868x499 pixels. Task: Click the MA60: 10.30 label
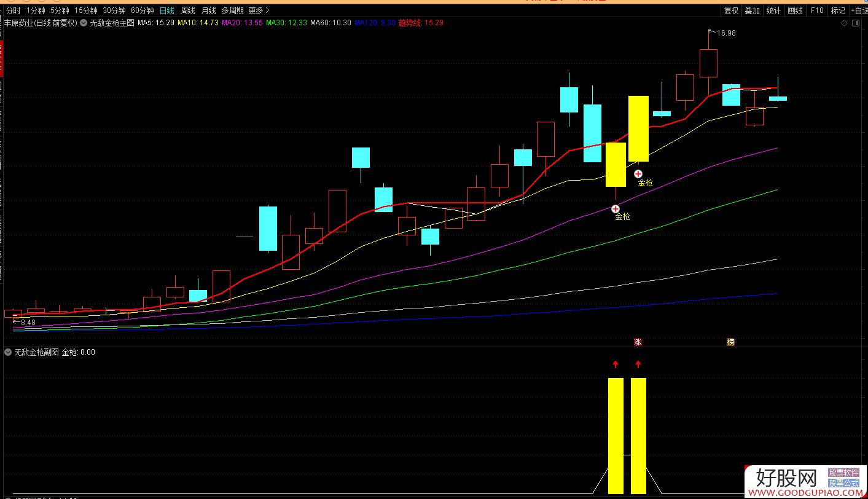330,23
